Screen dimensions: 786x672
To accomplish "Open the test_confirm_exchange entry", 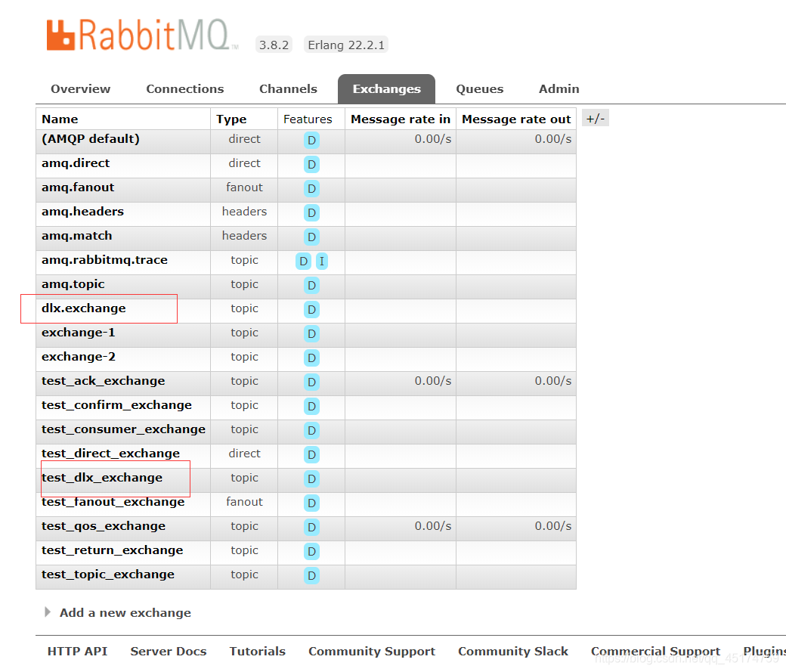I will [117, 404].
